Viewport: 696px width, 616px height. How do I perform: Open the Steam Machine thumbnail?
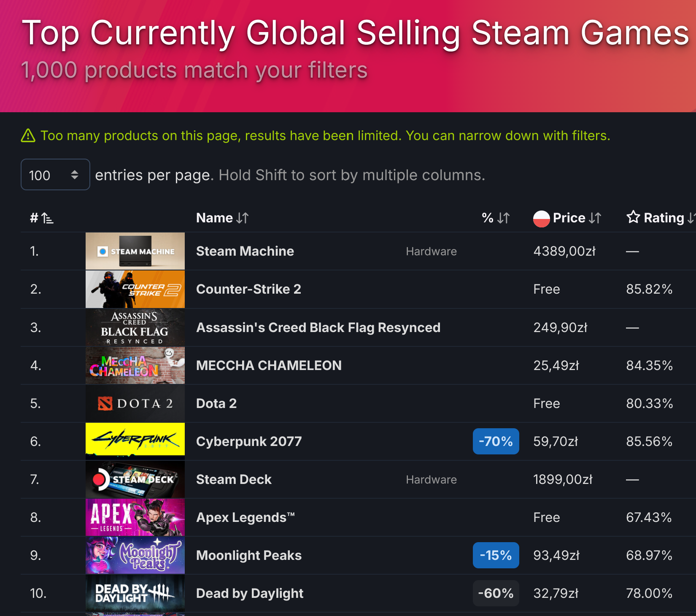(x=135, y=251)
